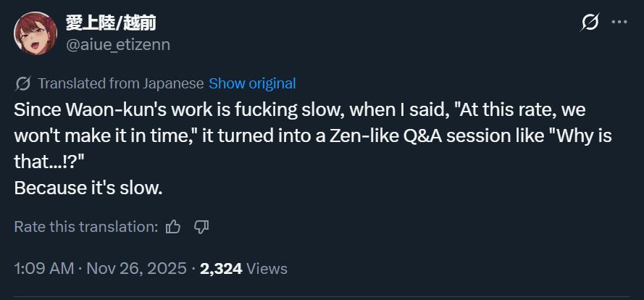Viewport: 644px width, 300px height.
Task: Visit the @aiue_etizenn handle
Action: (x=118, y=44)
